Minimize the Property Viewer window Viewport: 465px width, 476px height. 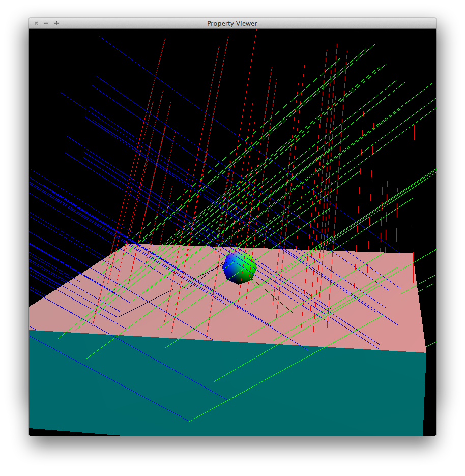tap(46, 23)
